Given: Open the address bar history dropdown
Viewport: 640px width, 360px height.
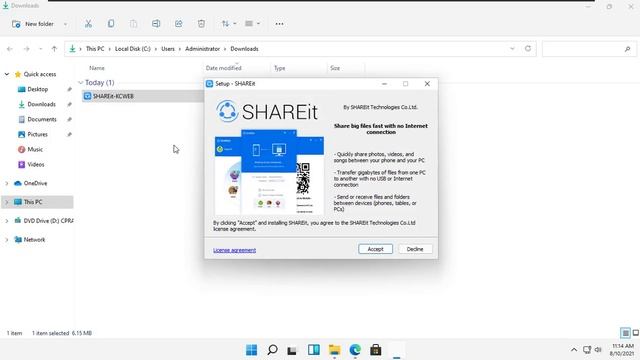Looking at the screenshot, I should coord(512,49).
